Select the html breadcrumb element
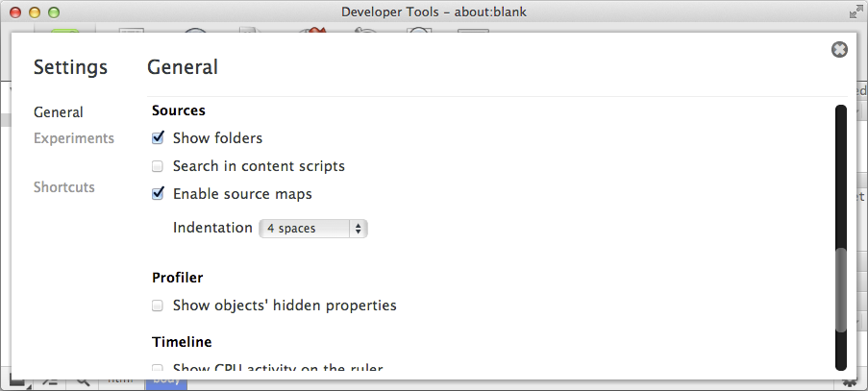Screen dimensions: 868x391 click(119, 382)
